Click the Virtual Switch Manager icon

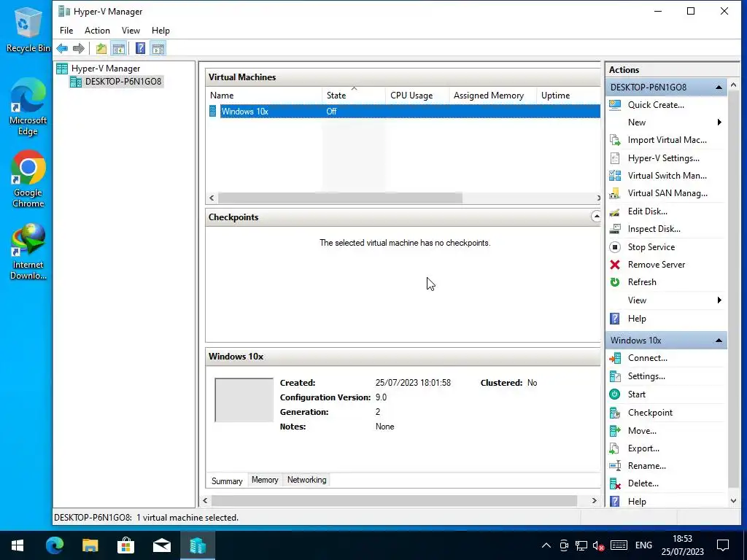pos(615,176)
